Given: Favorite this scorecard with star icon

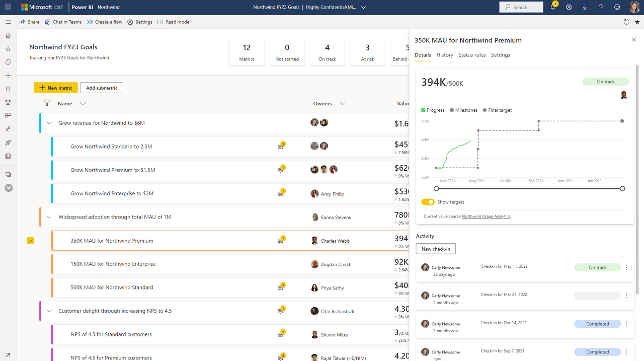Looking at the screenshot, I should pos(637,22).
